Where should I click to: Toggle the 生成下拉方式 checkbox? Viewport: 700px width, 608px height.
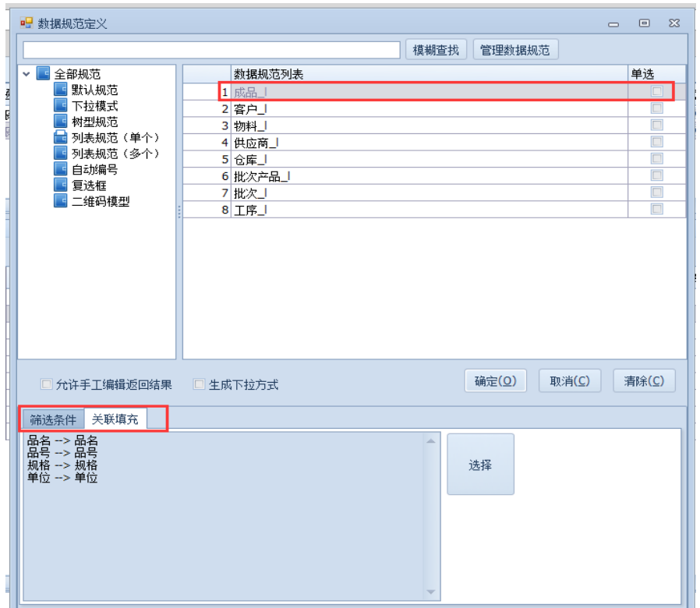tap(199, 384)
